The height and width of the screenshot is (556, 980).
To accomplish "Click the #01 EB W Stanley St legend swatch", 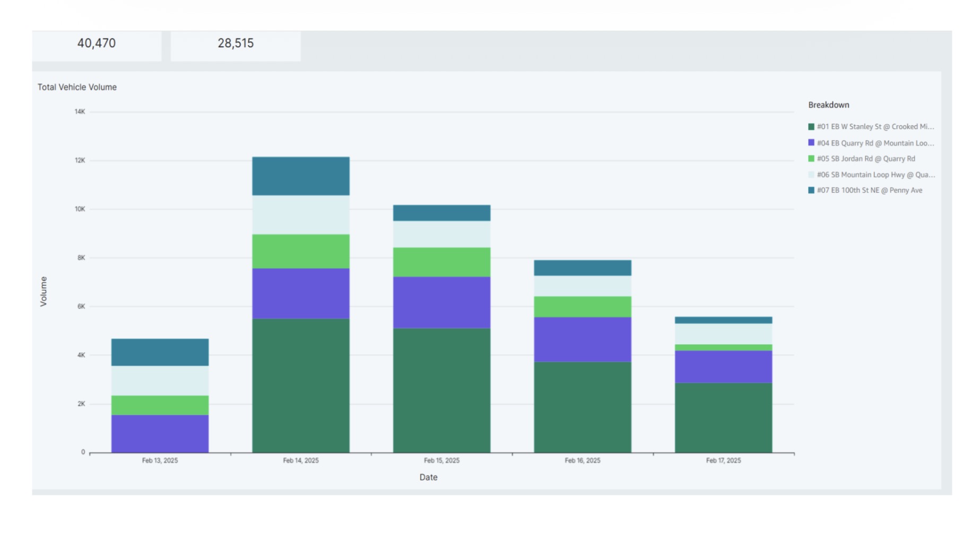I will (x=811, y=127).
